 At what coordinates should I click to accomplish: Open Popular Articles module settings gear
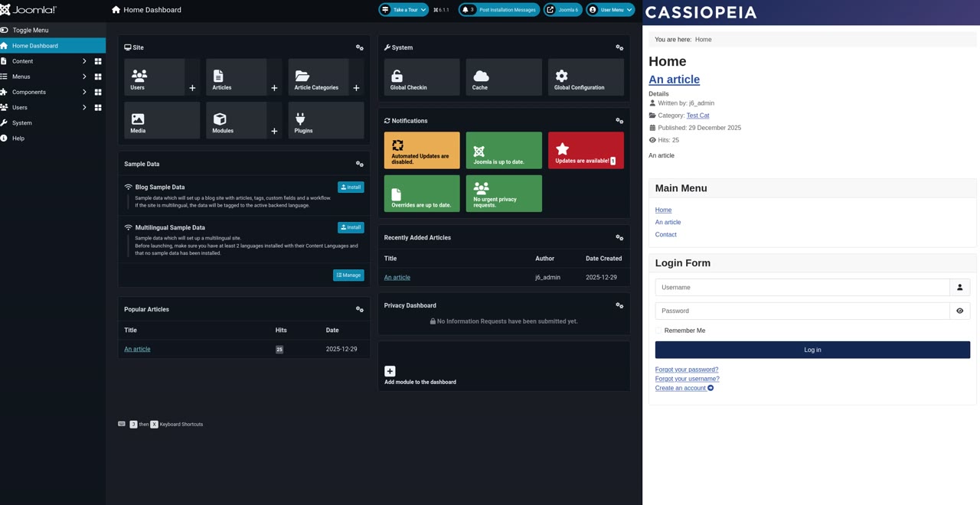point(360,309)
